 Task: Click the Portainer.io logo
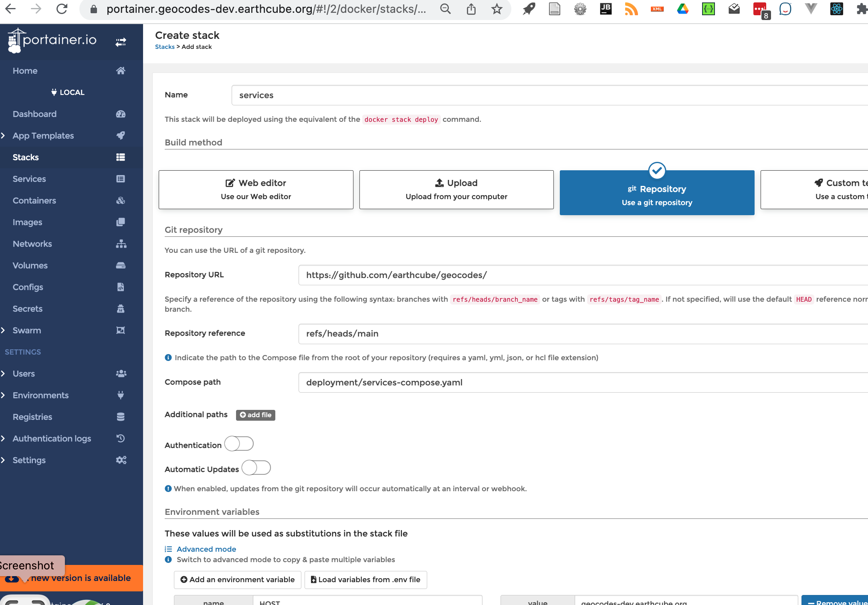point(52,40)
